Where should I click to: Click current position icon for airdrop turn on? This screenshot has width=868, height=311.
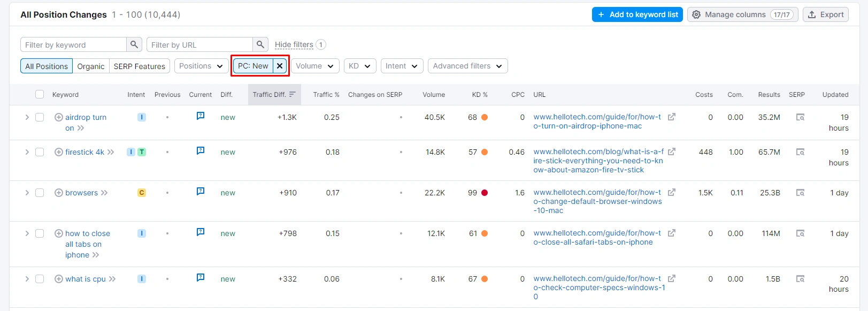[x=201, y=116]
